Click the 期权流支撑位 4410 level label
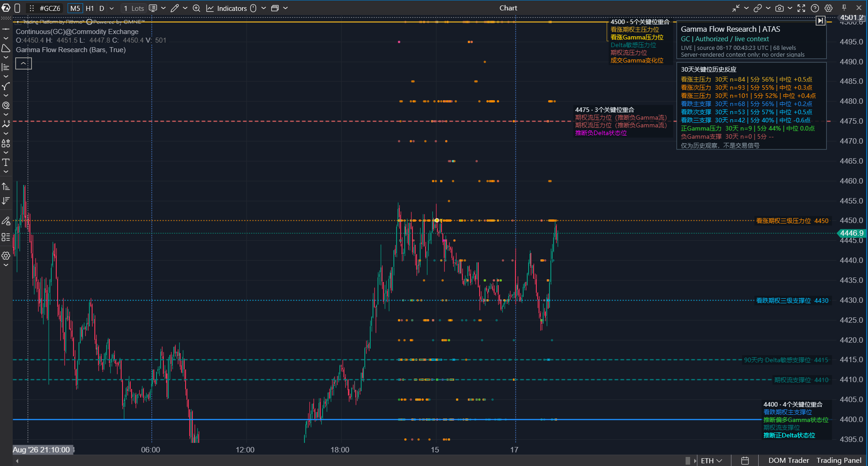Viewport: 868px width, 466px height. tap(801, 380)
